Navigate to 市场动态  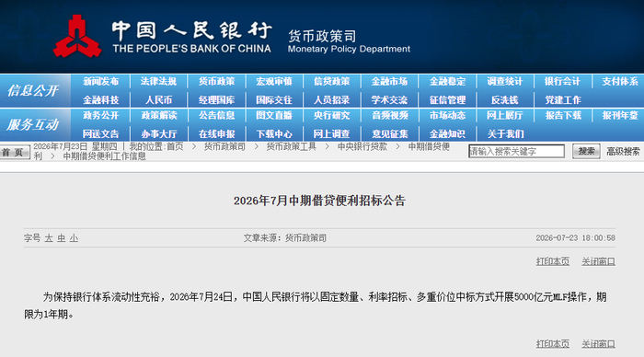(x=447, y=115)
